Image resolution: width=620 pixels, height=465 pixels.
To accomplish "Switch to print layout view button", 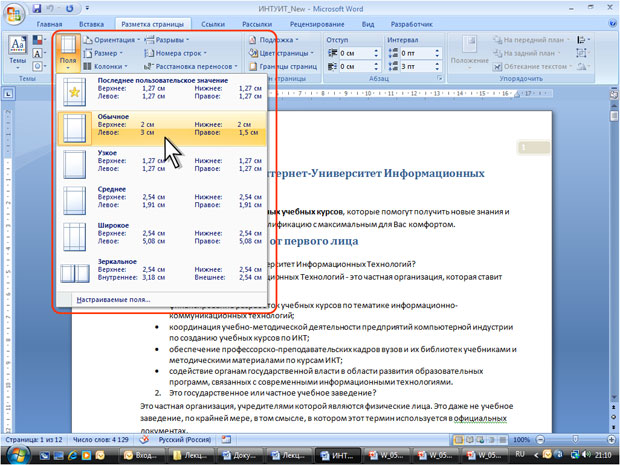I will coord(459,440).
